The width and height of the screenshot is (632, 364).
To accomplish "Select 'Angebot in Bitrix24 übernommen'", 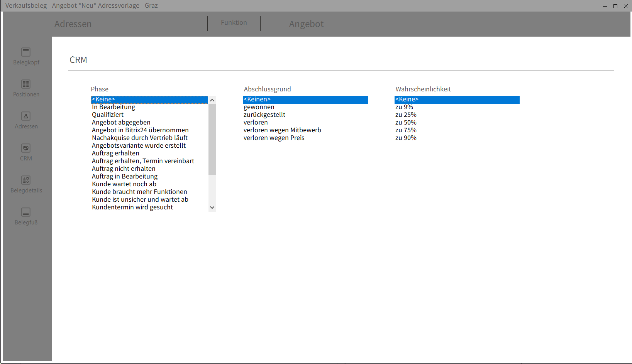I will coord(149,130).
